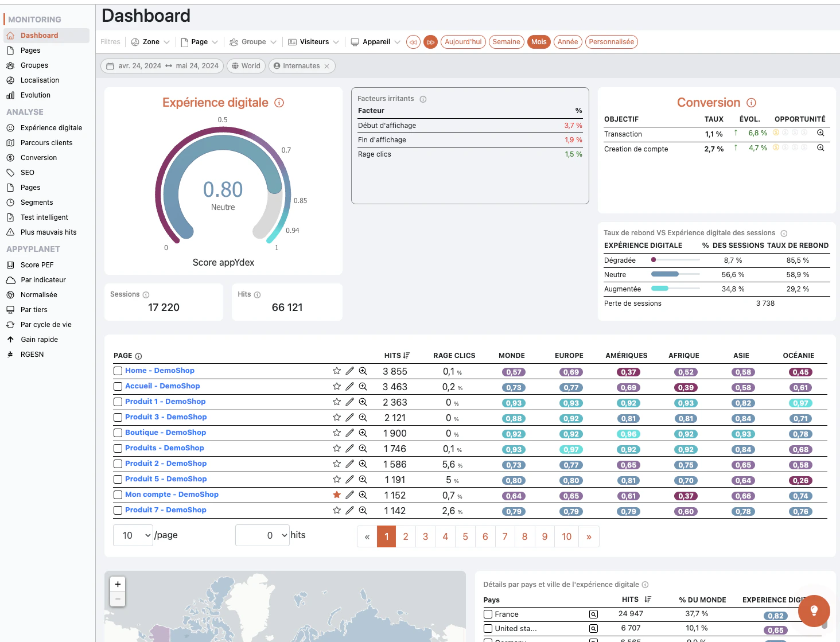Open the Produit 1 - DemoShop page link
Screen dimensions: 840x642
pyautogui.click(x=165, y=402)
